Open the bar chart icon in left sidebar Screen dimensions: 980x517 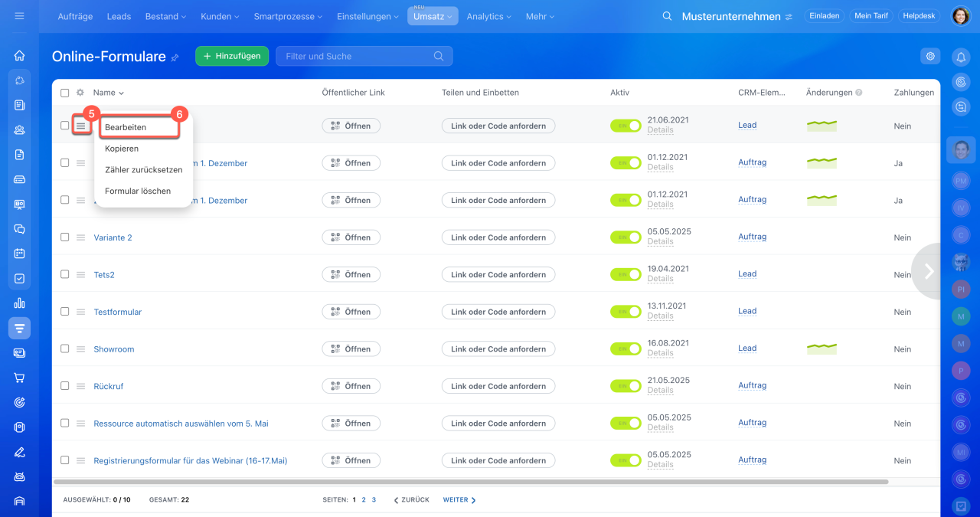(19, 303)
